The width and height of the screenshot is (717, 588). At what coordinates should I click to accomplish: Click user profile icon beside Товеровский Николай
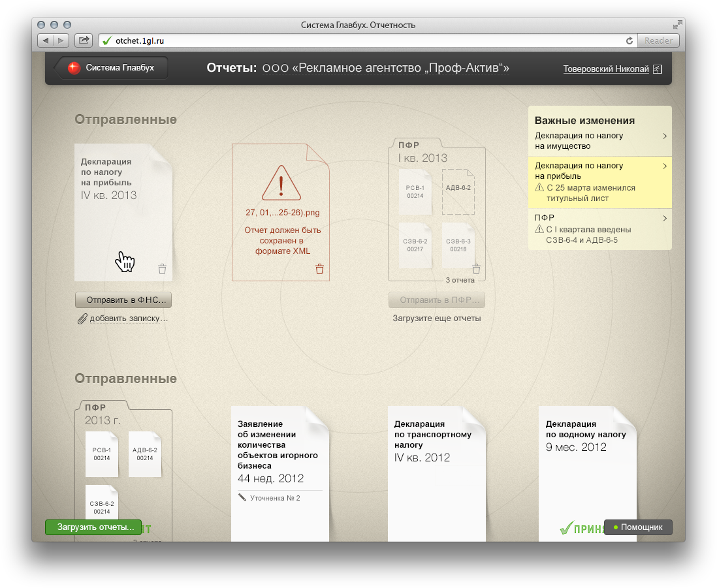[x=657, y=69]
